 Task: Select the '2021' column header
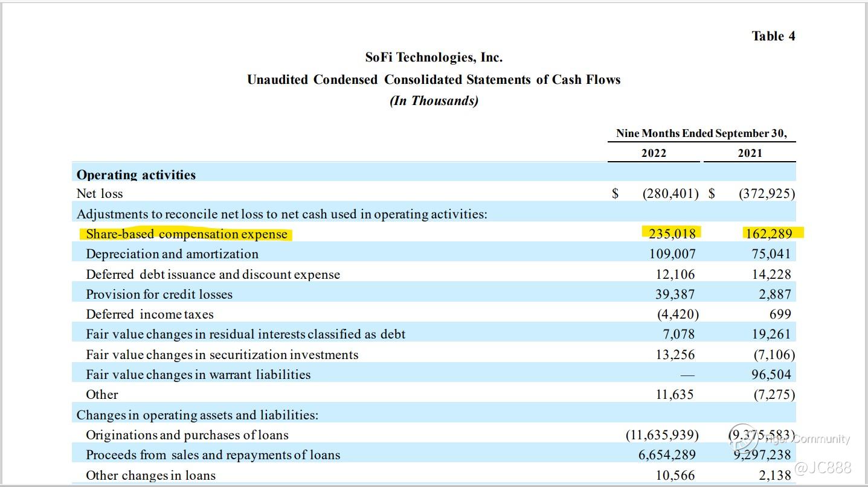750,153
